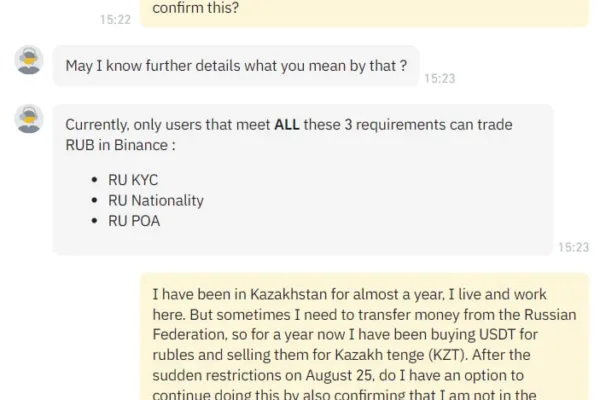
Task: Click the bullet point before "RU POA"
Action: [93, 220]
